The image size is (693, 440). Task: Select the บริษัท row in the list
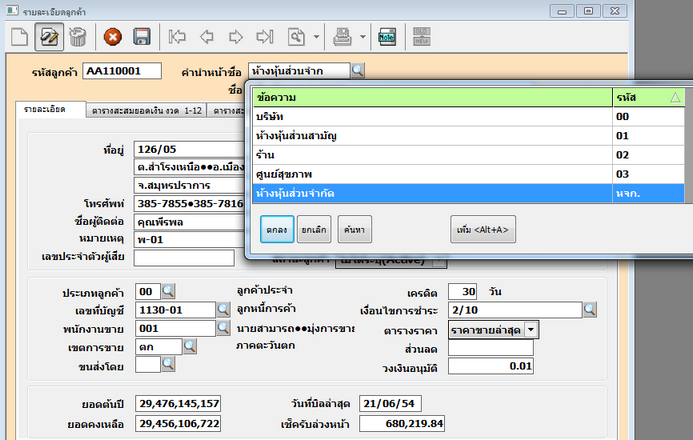[x=432, y=117]
